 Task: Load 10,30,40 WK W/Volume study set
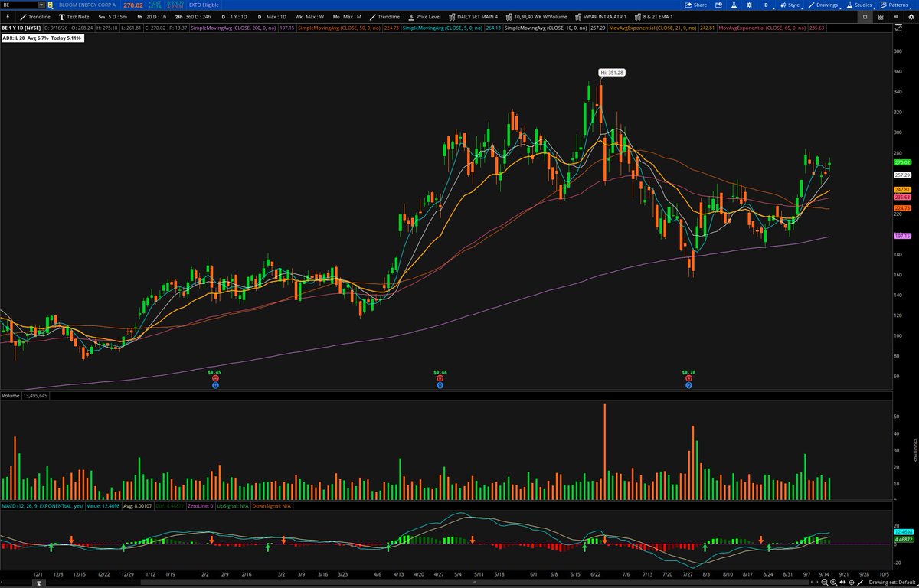[x=536, y=16]
